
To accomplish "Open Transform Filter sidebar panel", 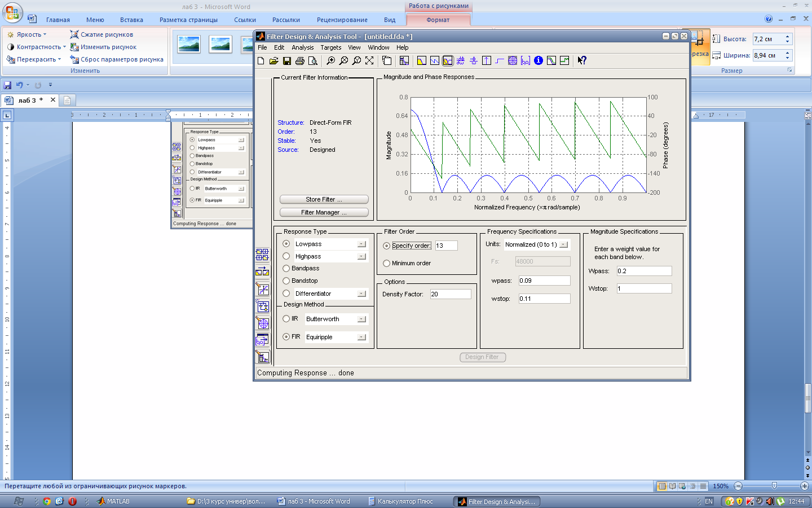I will point(263,272).
